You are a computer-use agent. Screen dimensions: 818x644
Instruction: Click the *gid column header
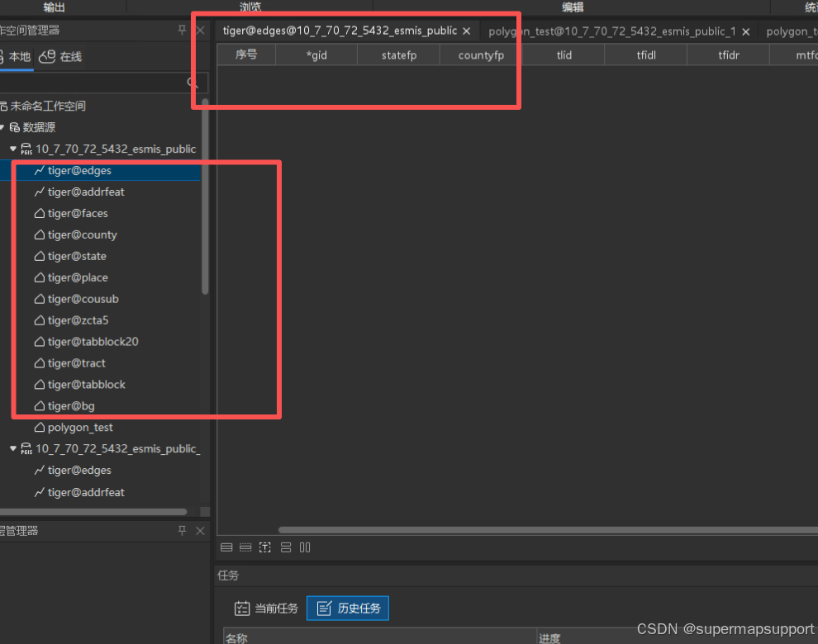point(316,54)
